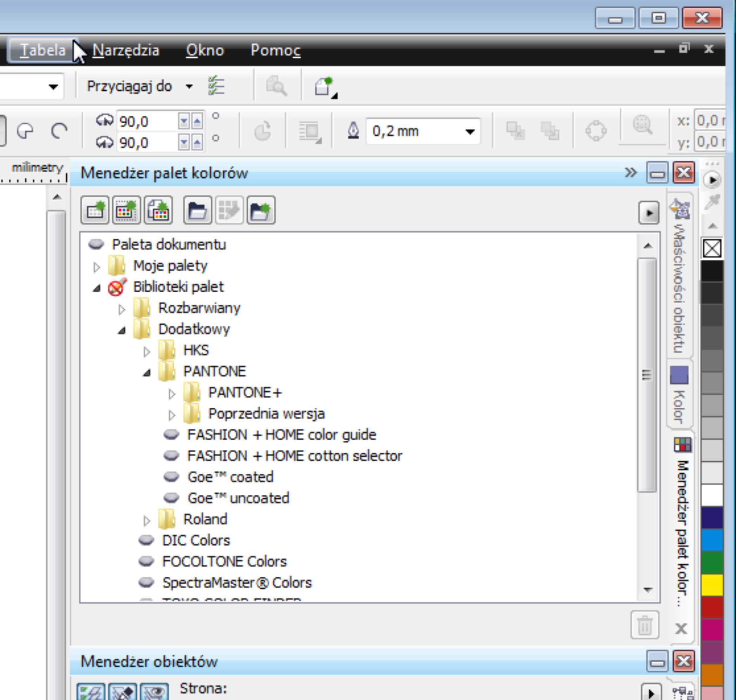Open the Narzędzia menu
Screen dimensions: 736x700
coord(126,50)
